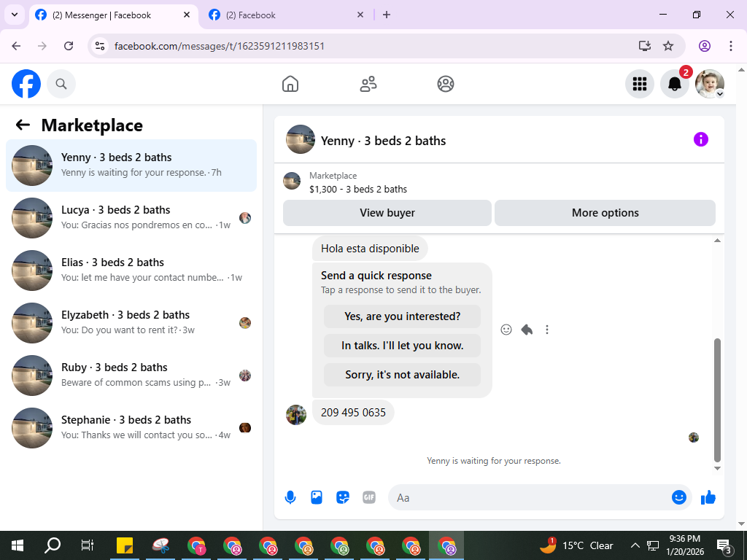This screenshot has width=747, height=560.
Task: Click the Facebook logo
Action: (x=26, y=84)
